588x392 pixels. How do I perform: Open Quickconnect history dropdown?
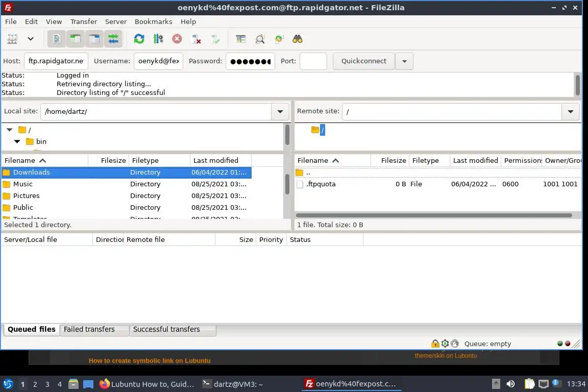click(404, 61)
